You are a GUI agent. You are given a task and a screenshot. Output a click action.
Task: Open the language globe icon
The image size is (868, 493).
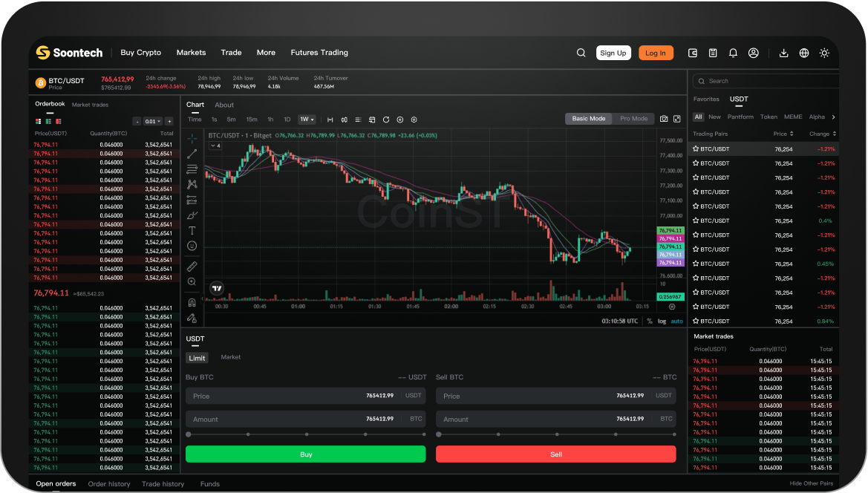(804, 53)
